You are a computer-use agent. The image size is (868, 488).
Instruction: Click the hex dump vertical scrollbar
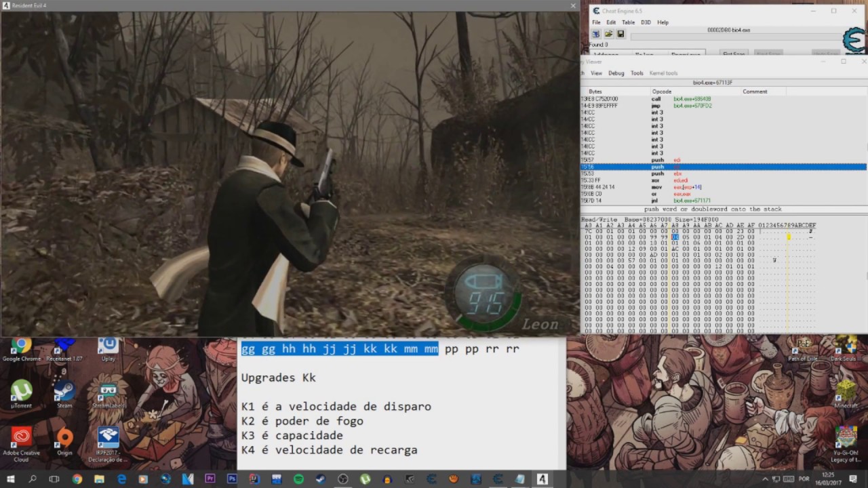coord(865,277)
